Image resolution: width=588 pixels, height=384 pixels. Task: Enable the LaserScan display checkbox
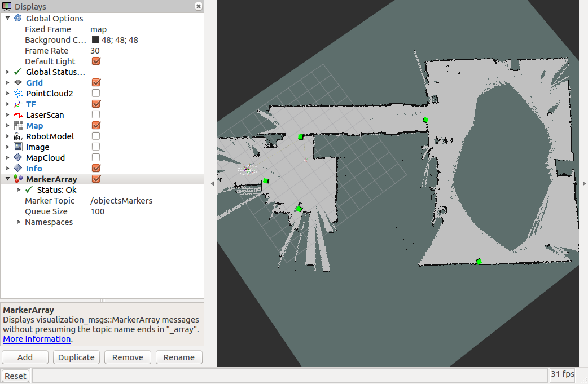click(96, 115)
